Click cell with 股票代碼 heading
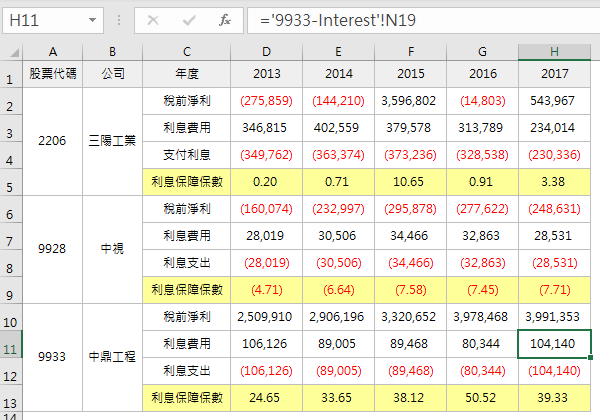Screen dimensions: 600x420 point(53,74)
